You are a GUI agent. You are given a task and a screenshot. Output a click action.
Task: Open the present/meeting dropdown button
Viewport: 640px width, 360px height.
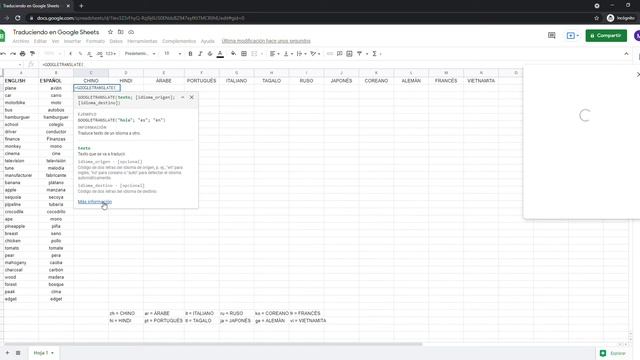coord(573,36)
